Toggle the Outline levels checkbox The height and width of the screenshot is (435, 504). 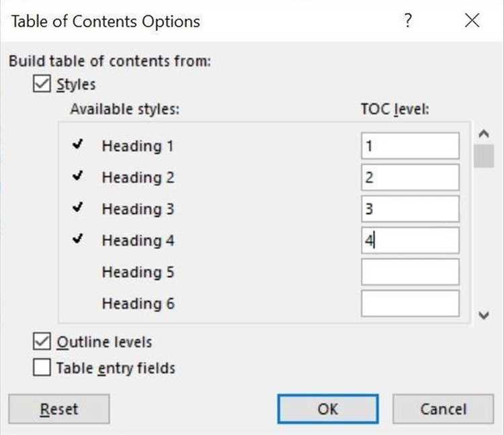[42, 342]
